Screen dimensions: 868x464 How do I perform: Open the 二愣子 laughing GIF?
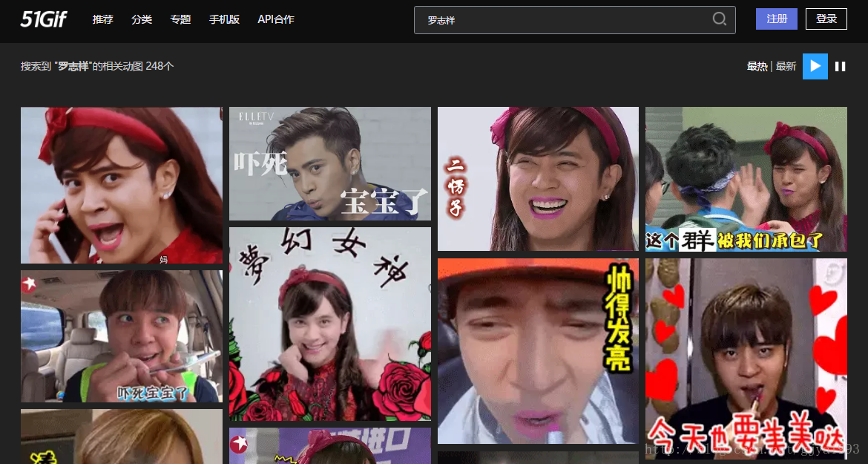pyautogui.click(x=538, y=179)
